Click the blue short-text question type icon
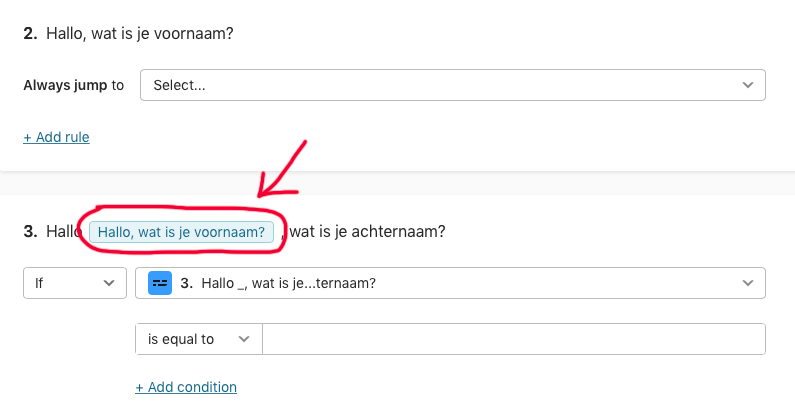 tap(160, 283)
